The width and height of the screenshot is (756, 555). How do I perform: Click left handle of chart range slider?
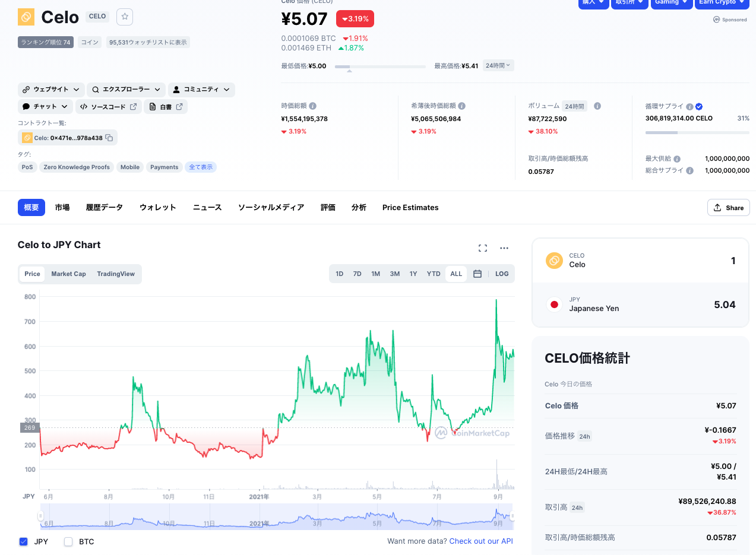click(x=40, y=516)
